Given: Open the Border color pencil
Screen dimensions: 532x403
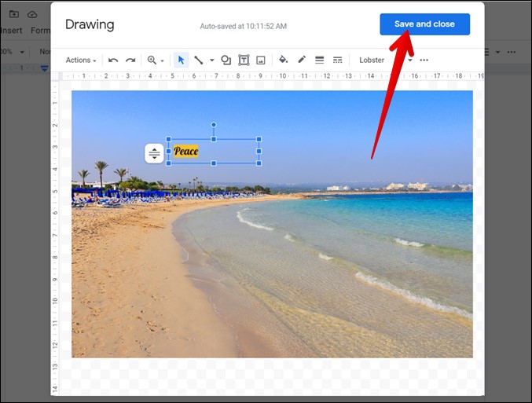Looking at the screenshot, I should tap(302, 60).
